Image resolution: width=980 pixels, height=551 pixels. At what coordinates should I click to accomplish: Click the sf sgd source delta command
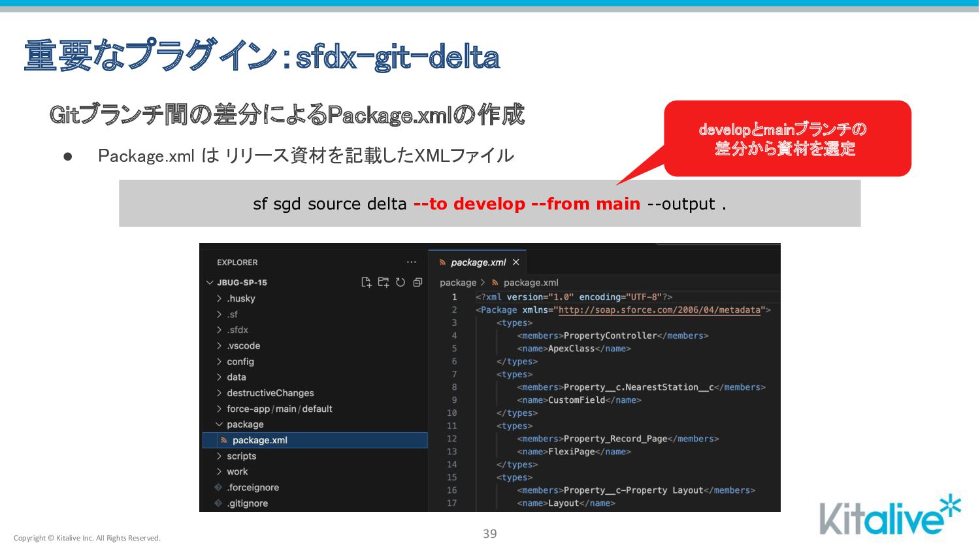click(x=489, y=204)
